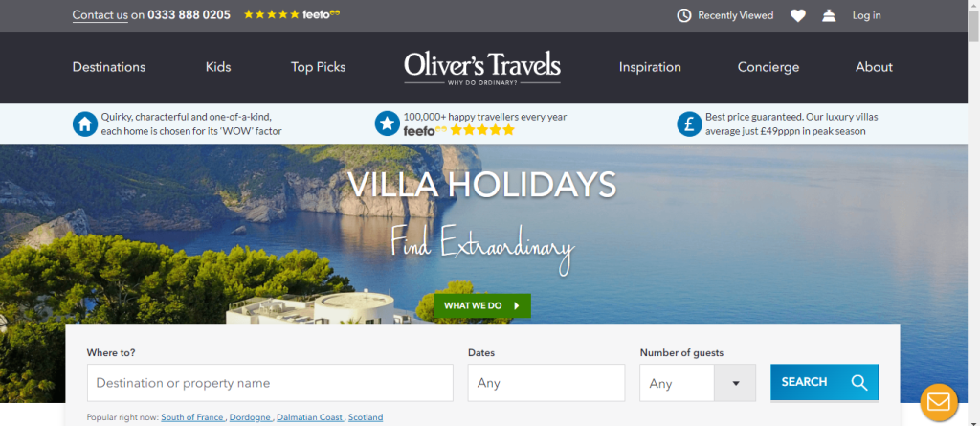Follow the Contact us link
This screenshot has width=980, height=426.
tap(100, 15)
